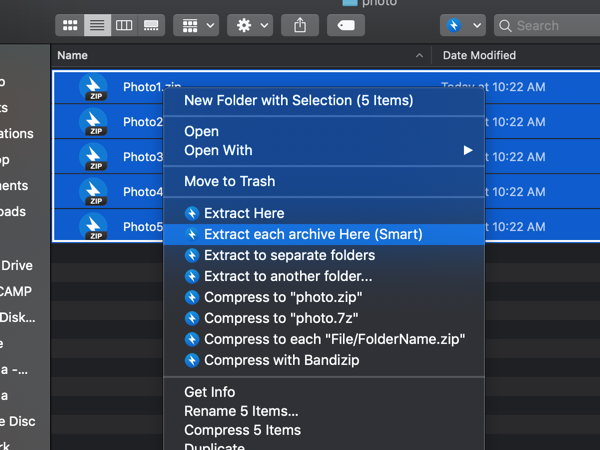Choose New Folder with Selection (5 Items)
The width and height of the screenshot is (600, 450).
click(x=298, y=100)
